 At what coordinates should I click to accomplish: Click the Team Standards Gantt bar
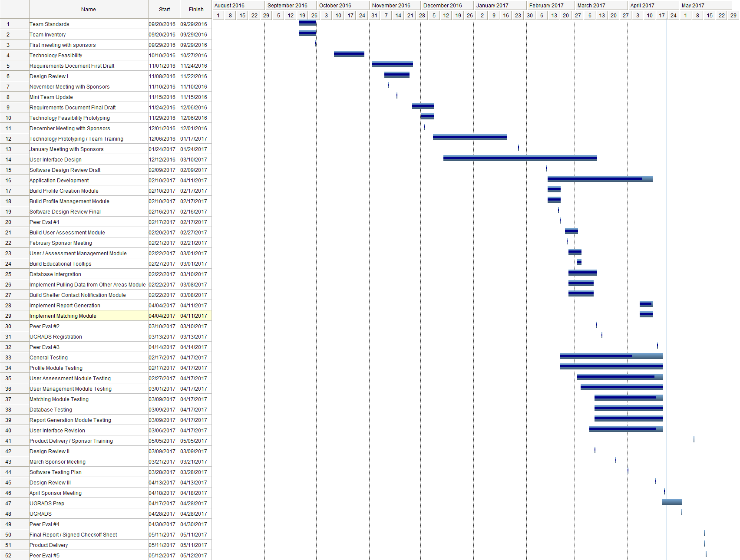tap(307, 23)
